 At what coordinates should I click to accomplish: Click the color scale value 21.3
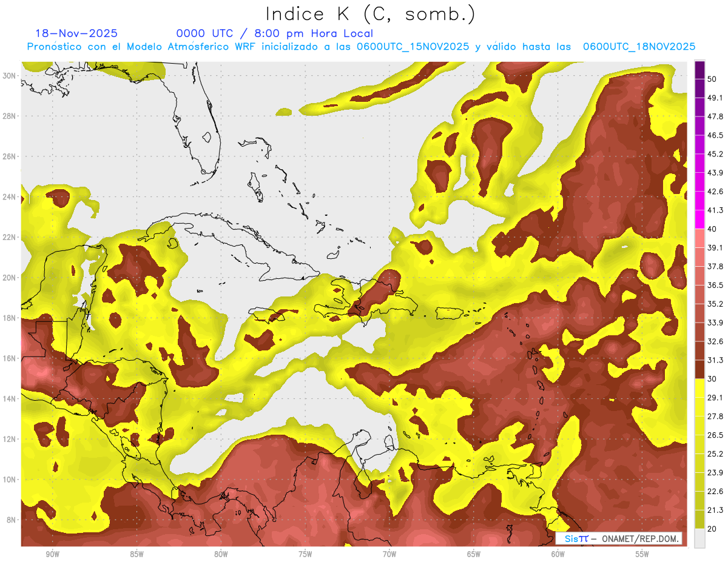715,510
